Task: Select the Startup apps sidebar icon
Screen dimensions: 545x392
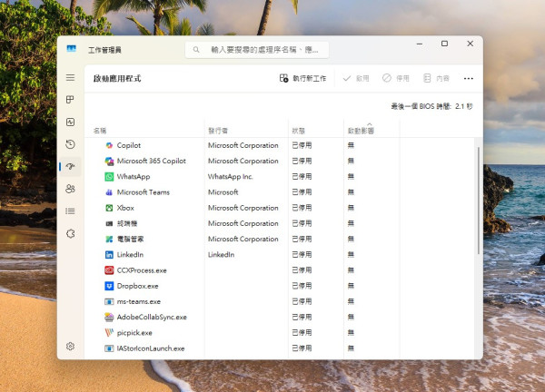Action: click(x=70, y=166)
